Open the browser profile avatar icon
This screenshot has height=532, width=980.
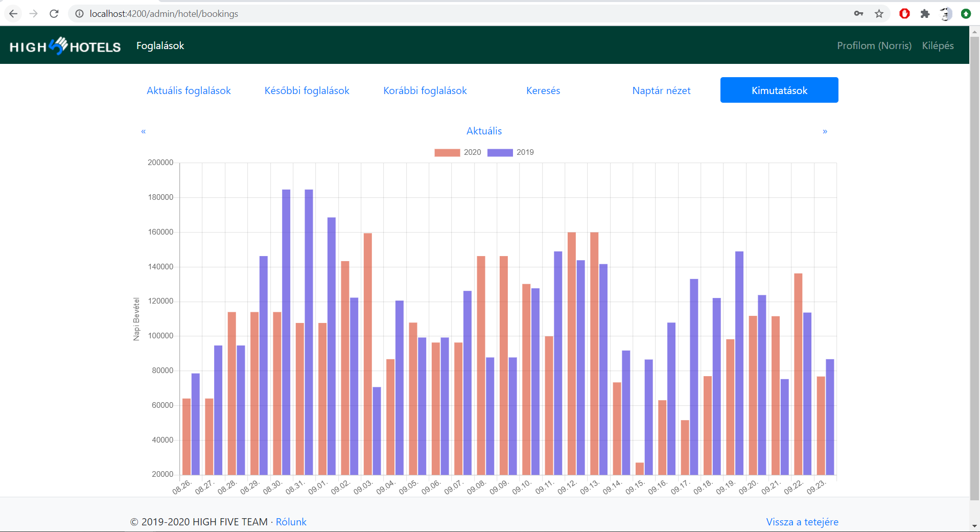click(x=945, y=14)
